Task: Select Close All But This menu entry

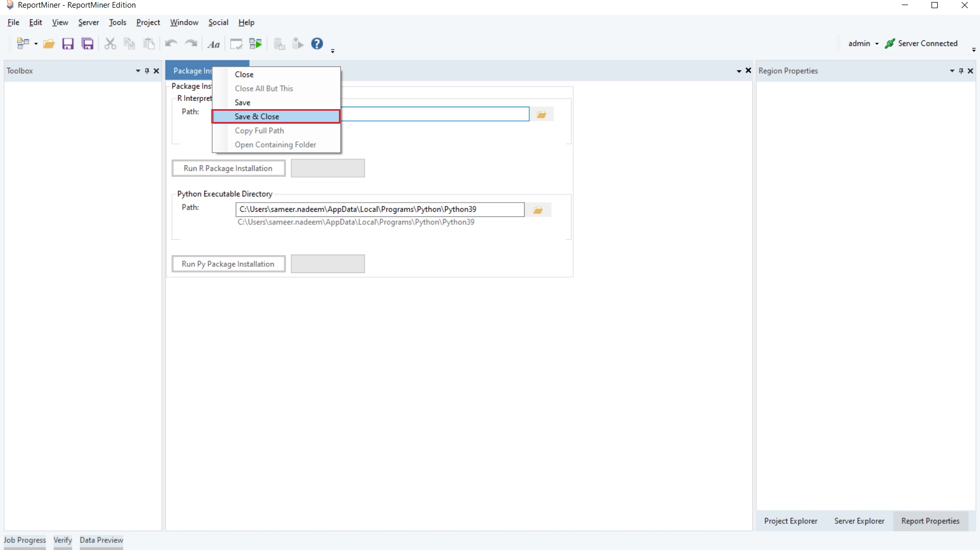Action: pyautogui.click(x=264, y=89)
